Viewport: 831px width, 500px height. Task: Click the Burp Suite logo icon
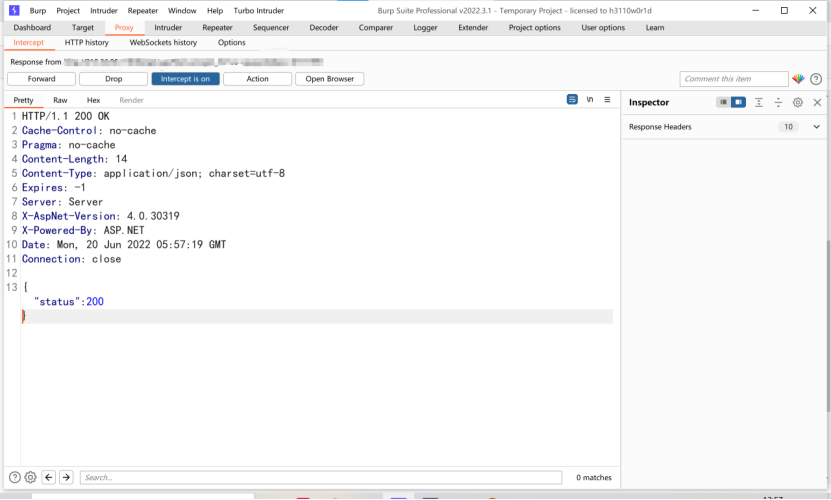point(14,10)
